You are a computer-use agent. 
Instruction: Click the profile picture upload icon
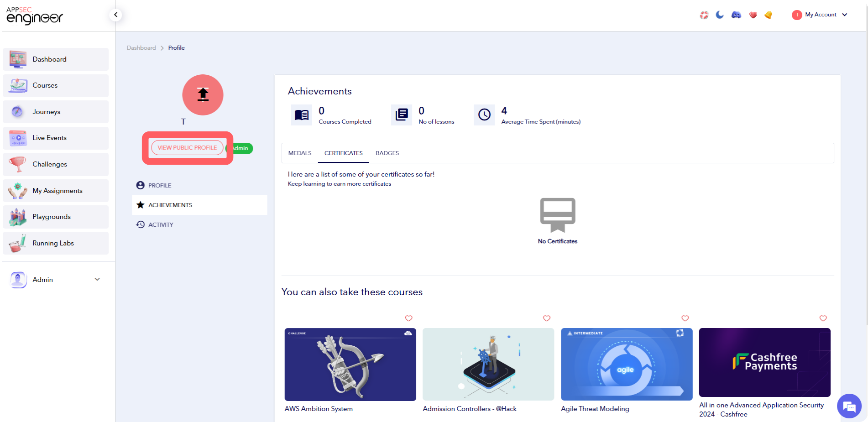(203, 95)
